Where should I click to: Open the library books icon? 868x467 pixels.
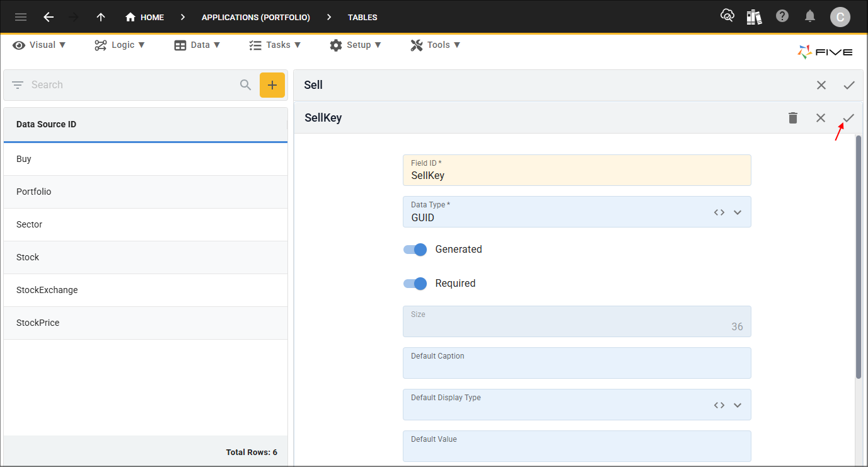pos(755,16)
